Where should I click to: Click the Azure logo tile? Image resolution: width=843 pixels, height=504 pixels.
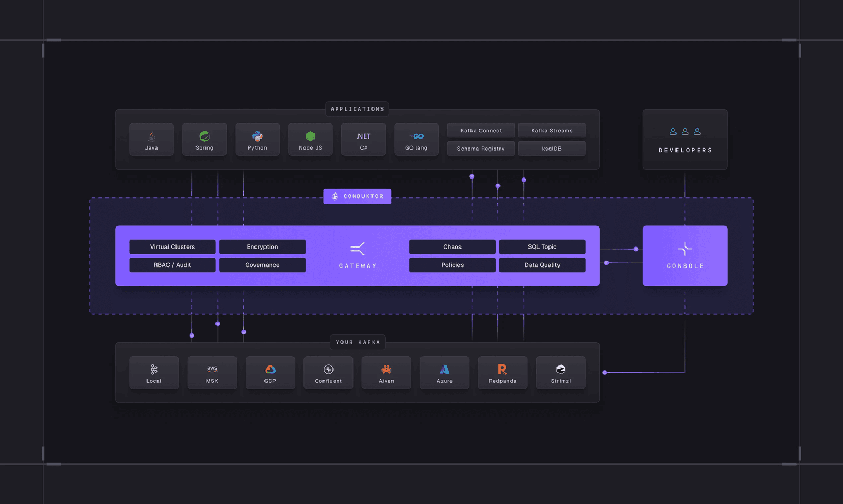pyautogui.click(x=445, y=372)
